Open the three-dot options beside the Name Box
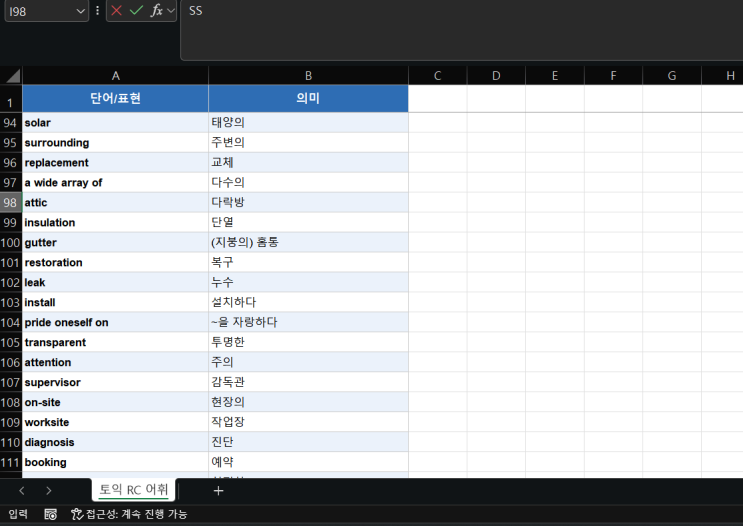 [x=97, y=10]
